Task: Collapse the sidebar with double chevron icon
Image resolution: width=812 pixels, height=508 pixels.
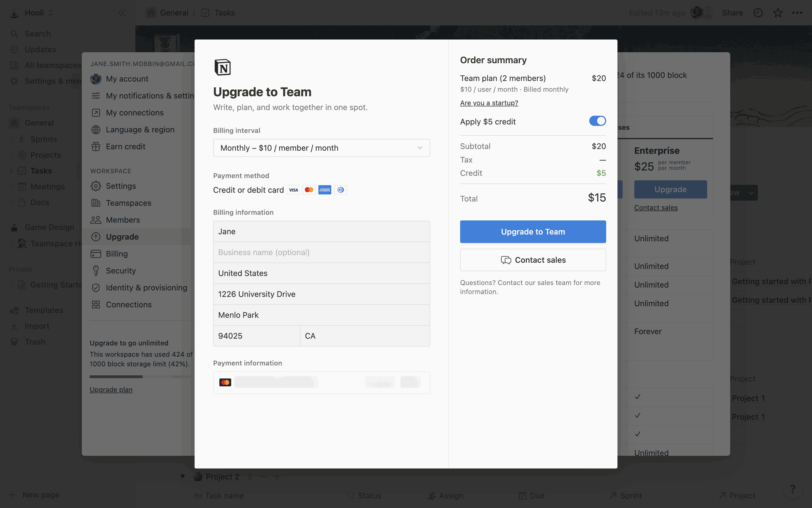Action: pos(122,13)
